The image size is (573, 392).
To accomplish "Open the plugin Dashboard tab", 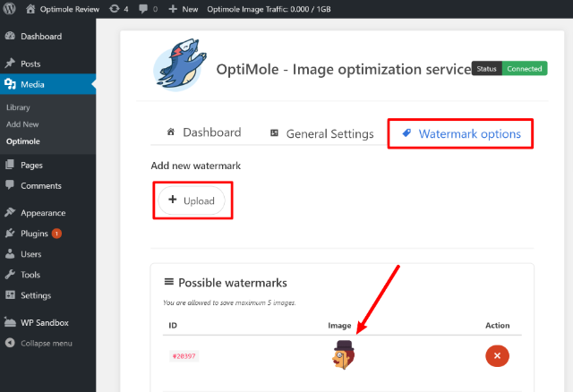I will coord(204,132).
